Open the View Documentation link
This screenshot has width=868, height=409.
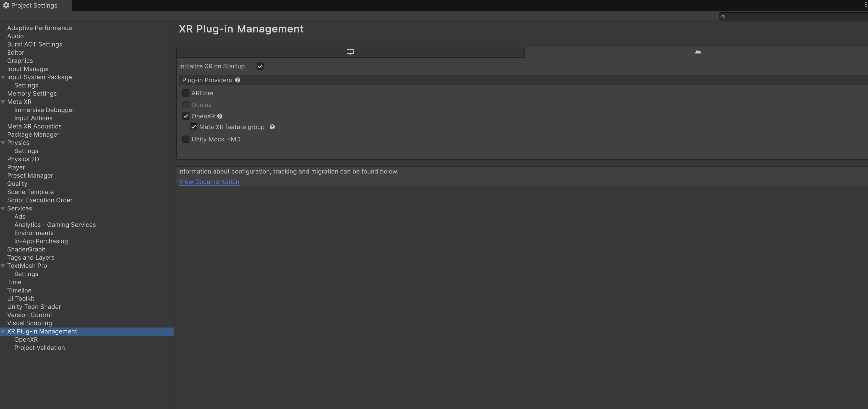point(209,182)
